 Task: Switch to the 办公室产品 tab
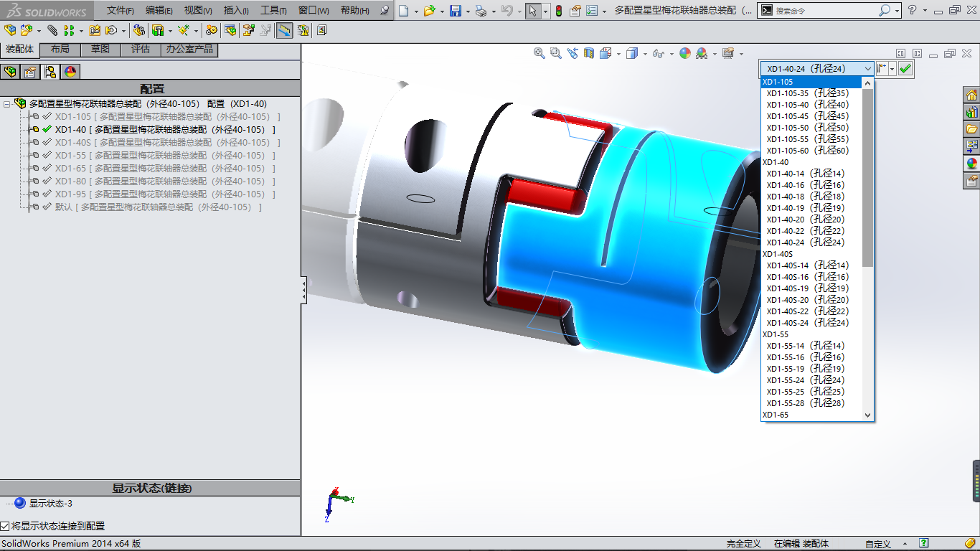(189, 50)
